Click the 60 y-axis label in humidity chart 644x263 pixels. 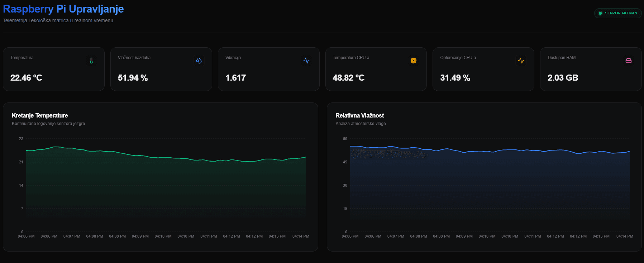click(x=345, y=139)
